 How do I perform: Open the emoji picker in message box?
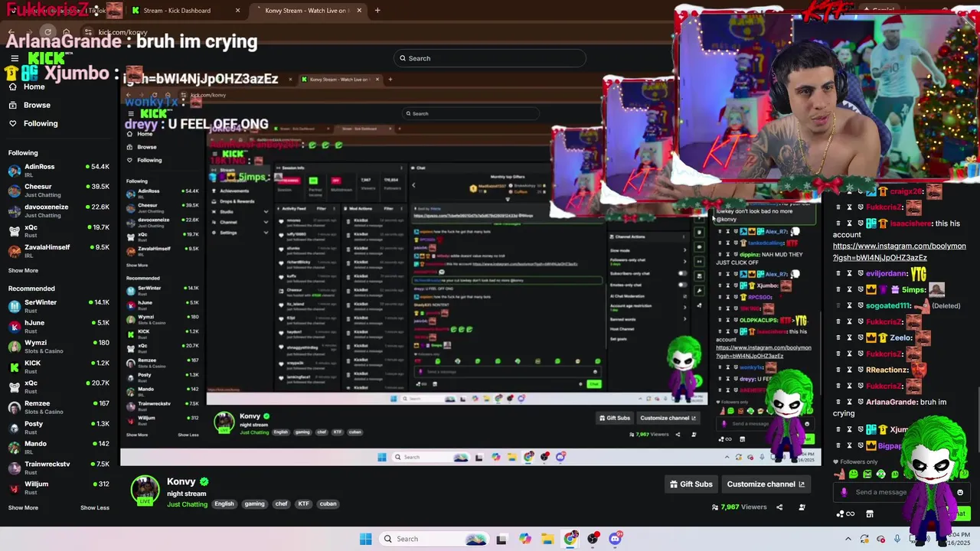[960, 492]
